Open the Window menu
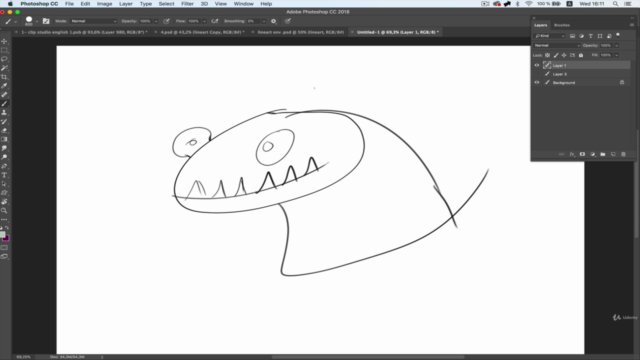The width and height of the screenshot is (640, 360). [x=244, y=4]
